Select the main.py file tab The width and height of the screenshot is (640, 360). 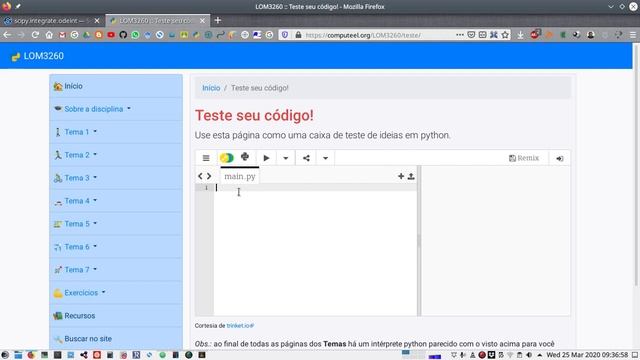pos(240,176)
